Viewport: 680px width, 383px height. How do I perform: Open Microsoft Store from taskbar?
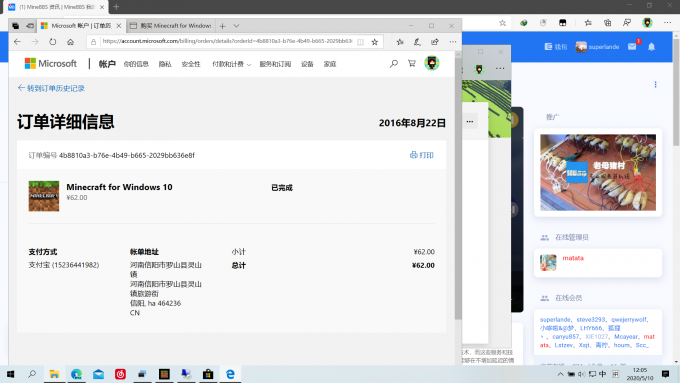point(208,374)
